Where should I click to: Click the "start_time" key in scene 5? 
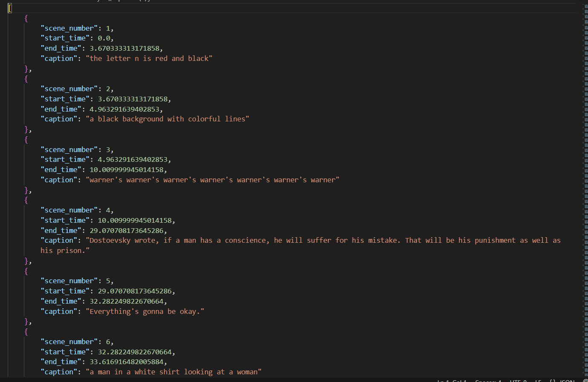65,291
